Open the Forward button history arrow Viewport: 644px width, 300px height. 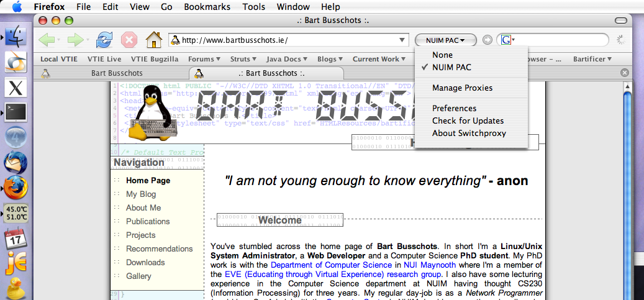click(88, 40)
